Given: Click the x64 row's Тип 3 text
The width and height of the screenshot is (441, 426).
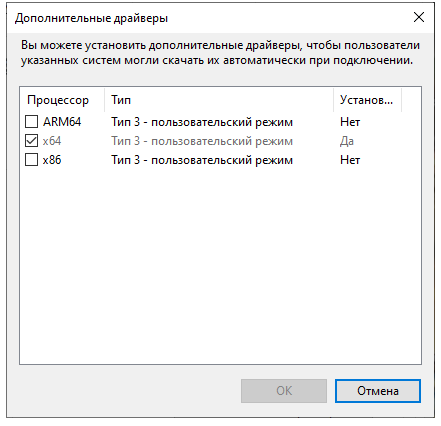Looking at the screenshot, I should tap(202, 141).
